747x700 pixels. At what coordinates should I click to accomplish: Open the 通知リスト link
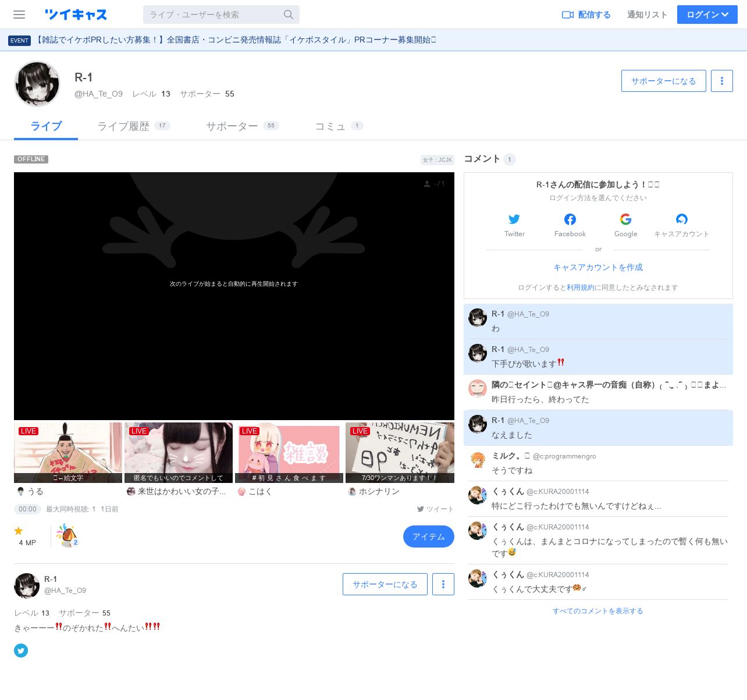pos(647,15)
